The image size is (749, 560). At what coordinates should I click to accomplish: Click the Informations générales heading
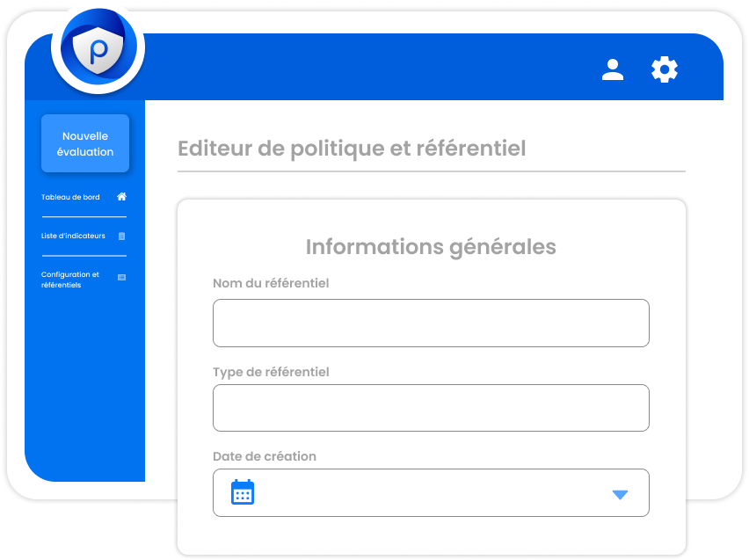click(x=431, y=247)
